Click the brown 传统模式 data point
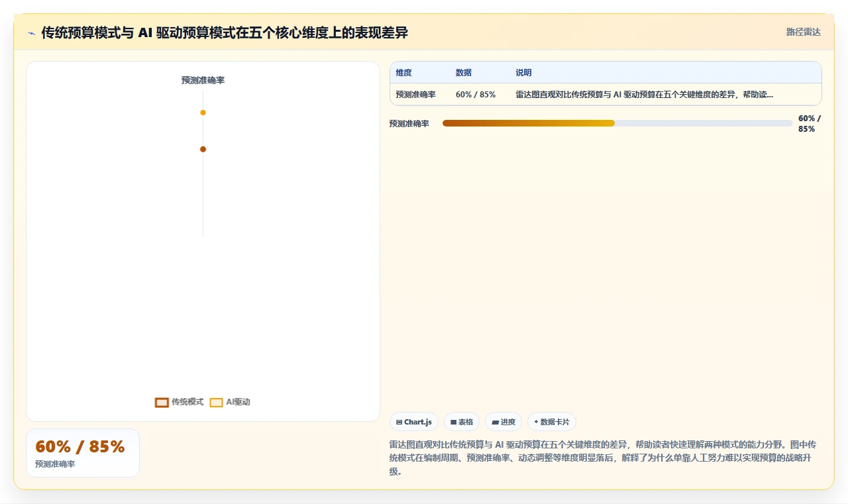Image resolution: width=848 pixels, height=504 pixels. coord(203,149)
